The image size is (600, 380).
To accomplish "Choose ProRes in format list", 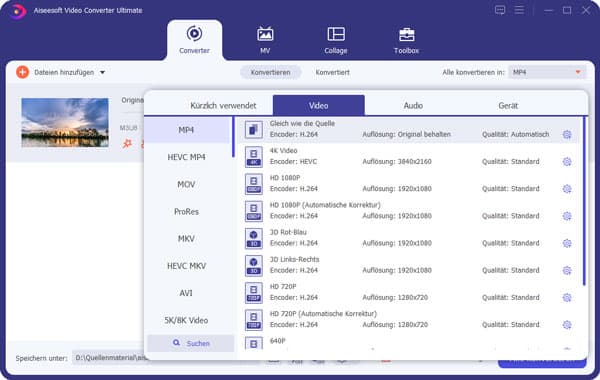I will pos(186,212).
